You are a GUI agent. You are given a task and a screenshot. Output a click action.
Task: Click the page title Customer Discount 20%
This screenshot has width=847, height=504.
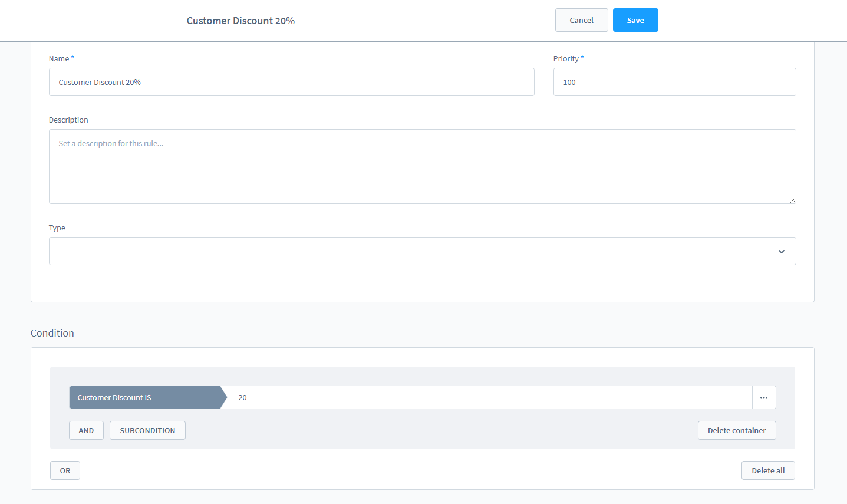click(x=240, y=21)
